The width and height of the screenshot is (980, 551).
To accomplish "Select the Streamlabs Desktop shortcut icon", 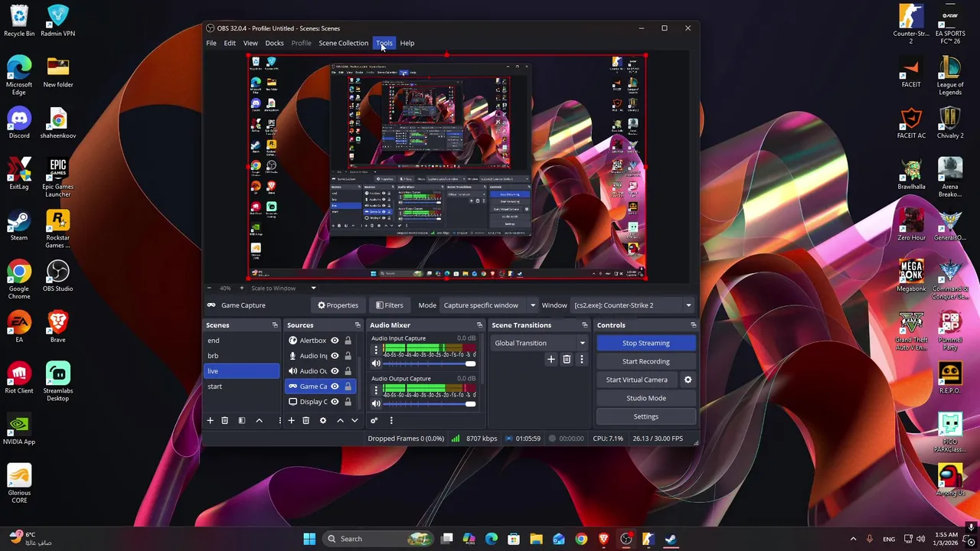I will point(57,382).
